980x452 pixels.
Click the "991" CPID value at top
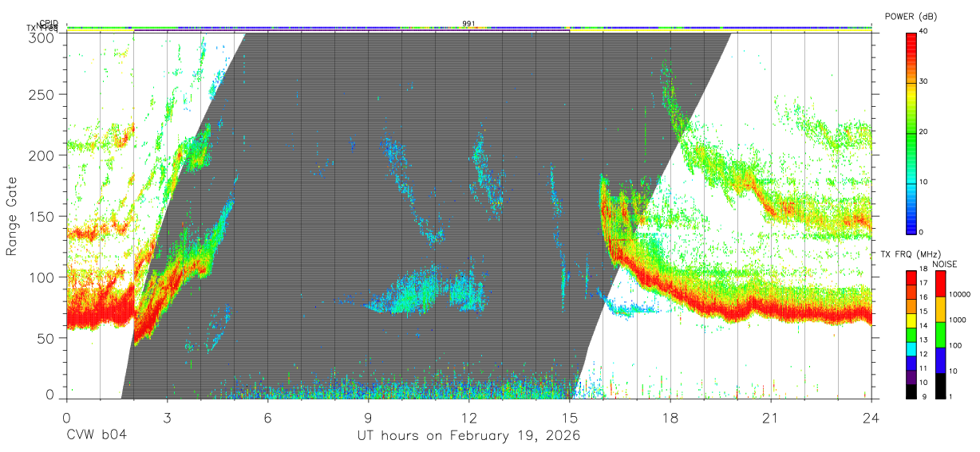point(469,24)
